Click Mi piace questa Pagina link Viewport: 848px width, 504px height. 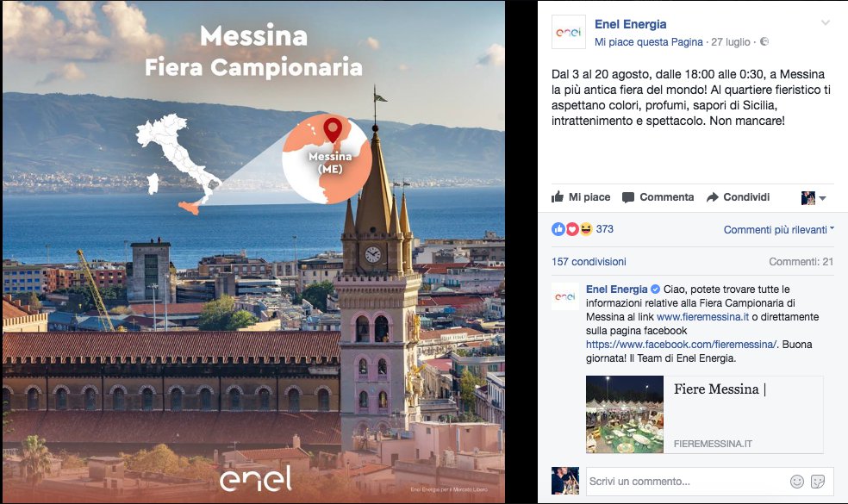coord(648,42)
